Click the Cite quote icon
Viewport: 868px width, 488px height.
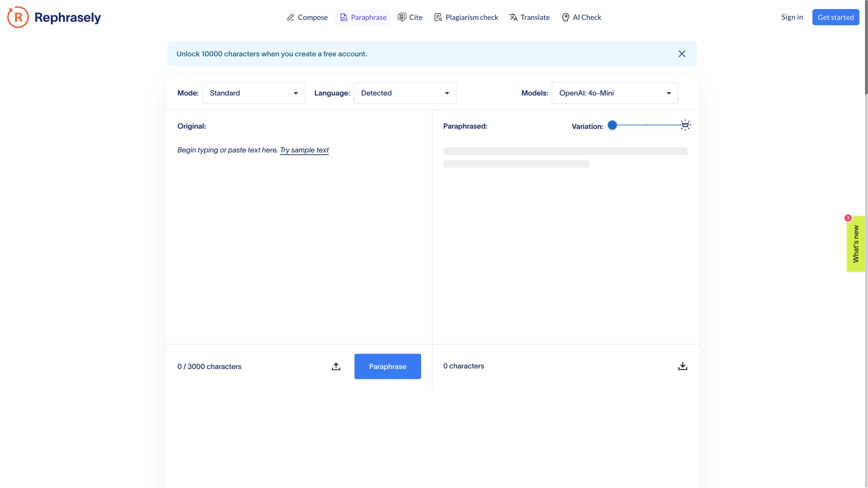click(402, 17)
